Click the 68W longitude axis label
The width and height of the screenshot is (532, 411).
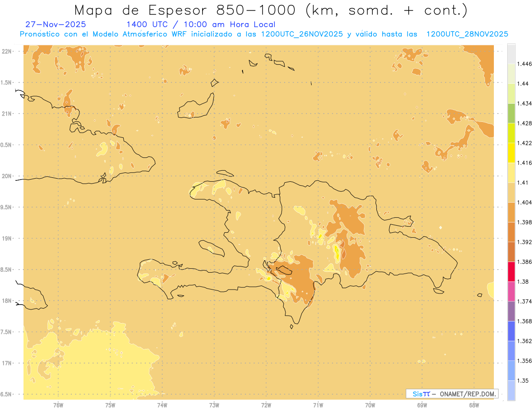pos(474,405)
